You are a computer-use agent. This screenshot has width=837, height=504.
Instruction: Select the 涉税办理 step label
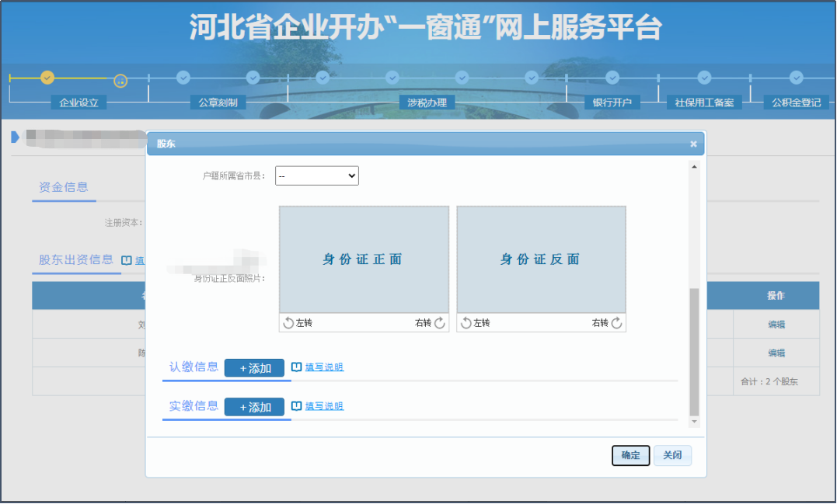click(x=426, y=102)
